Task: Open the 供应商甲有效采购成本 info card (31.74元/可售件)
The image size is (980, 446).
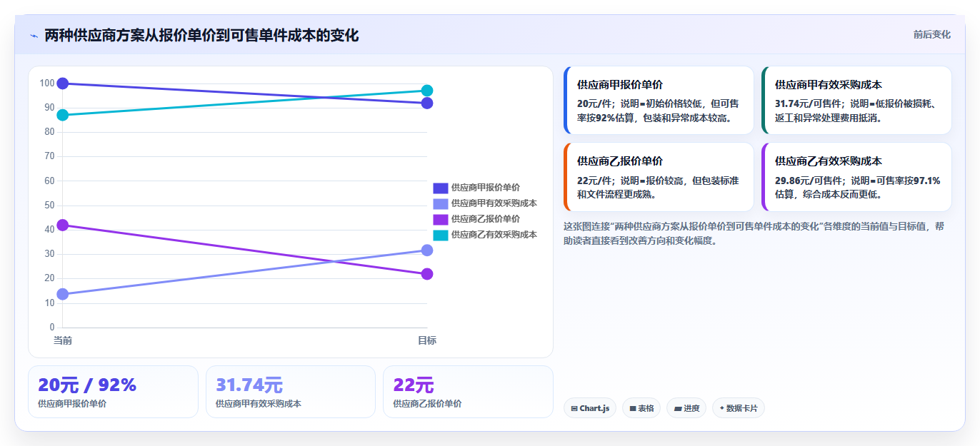Action: [x=856, y=101]
